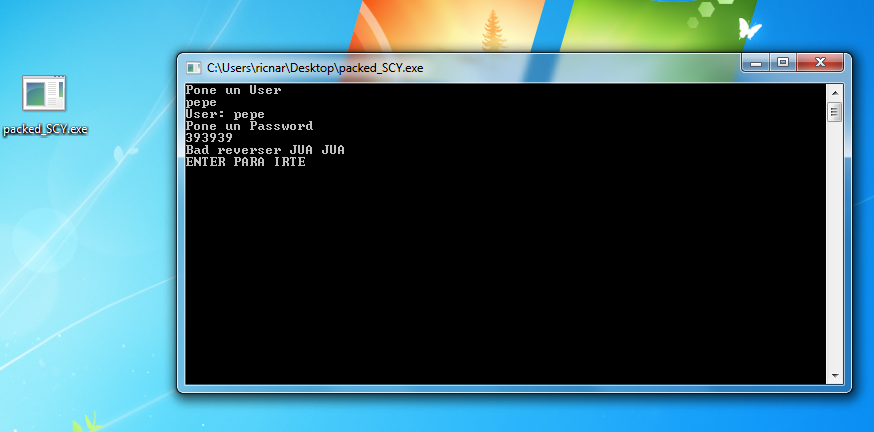Click the console title bar path text
The image size is (874, 432).
[315, 68]
